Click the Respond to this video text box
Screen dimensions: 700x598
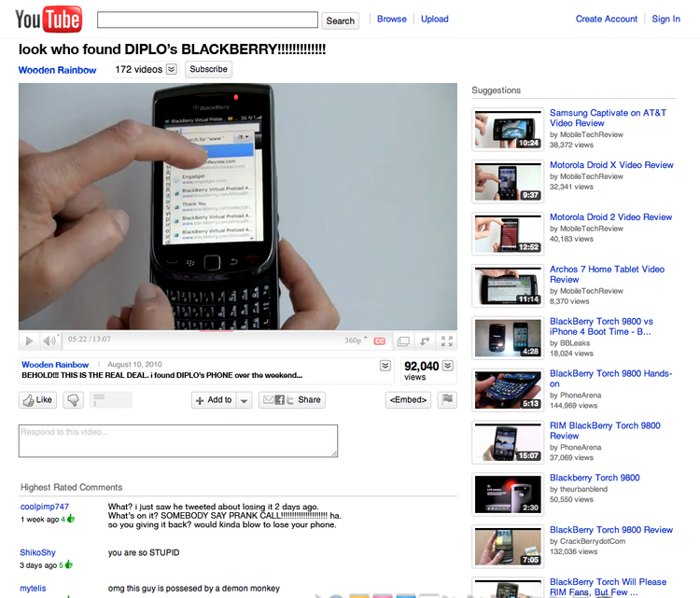pos(178,441)
